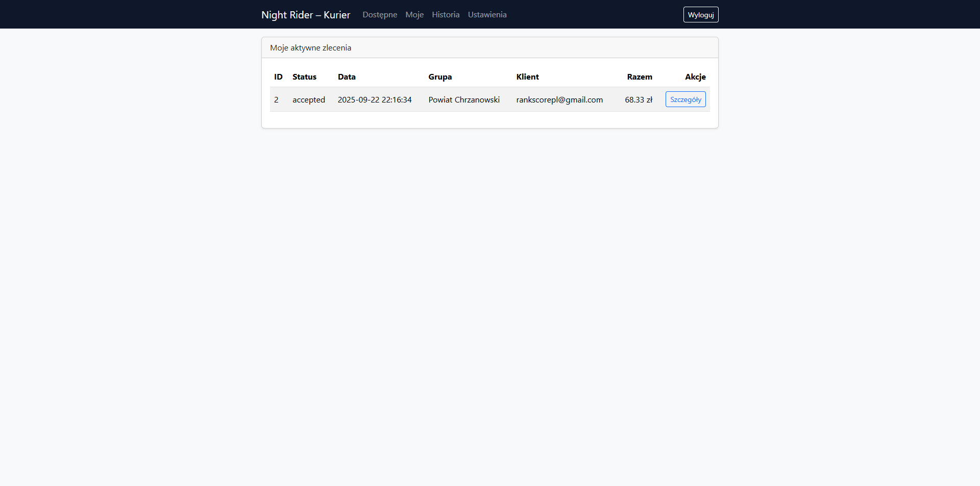
Task: Click the Data column header
Action: 347,77
